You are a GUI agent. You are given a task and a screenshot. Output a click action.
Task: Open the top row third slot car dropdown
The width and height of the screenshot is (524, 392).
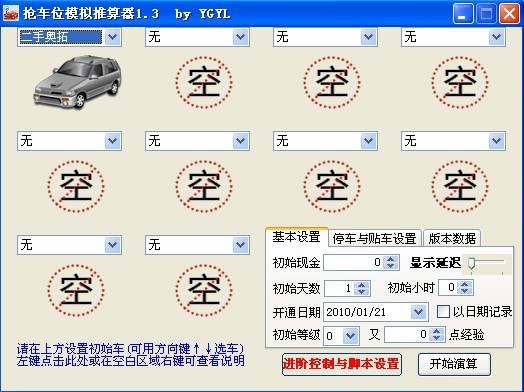(368, 37)
